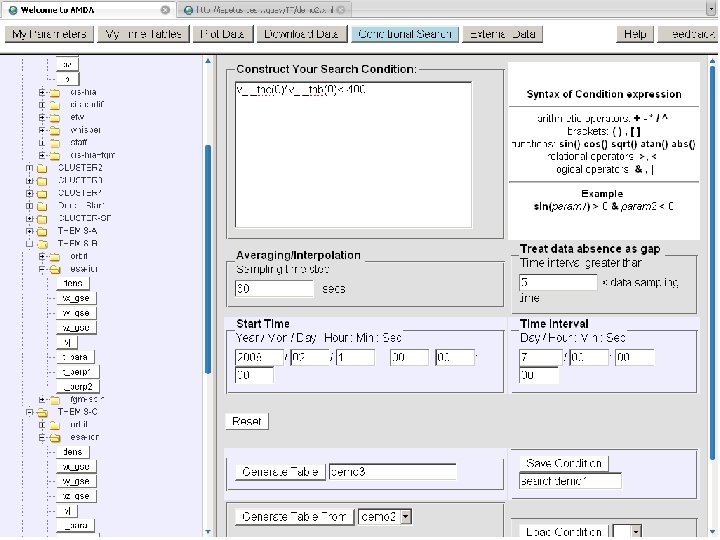
Task: Open the browser tab list dropdown arrow
Action: coord(712,10)
